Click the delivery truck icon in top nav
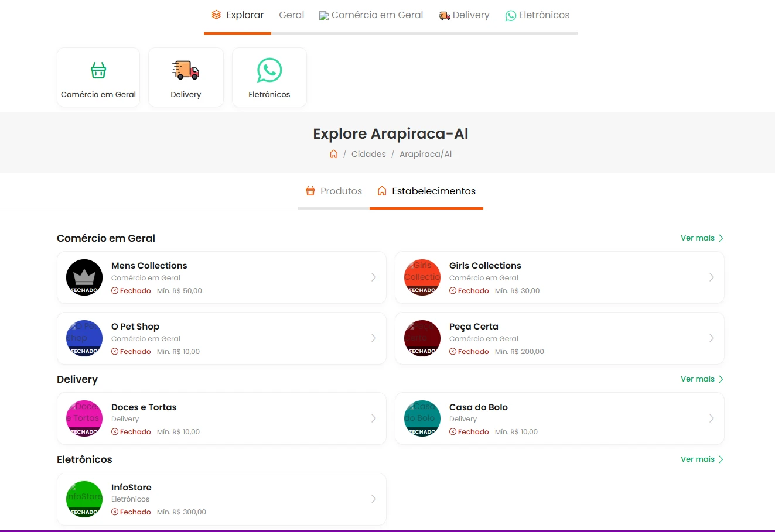This screenshot has height=532, width=775. point(444,16)
